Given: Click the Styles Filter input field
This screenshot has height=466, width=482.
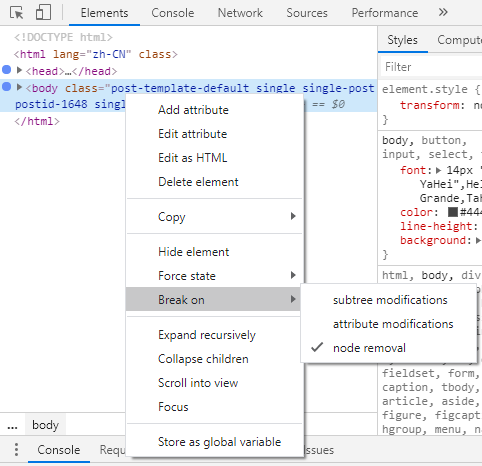Looking at the screenshot, I should [431, 67].
